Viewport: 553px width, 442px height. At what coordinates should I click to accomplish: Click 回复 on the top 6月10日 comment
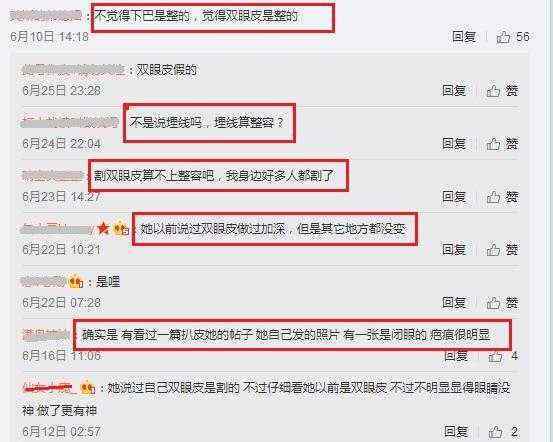pos(464,37)
